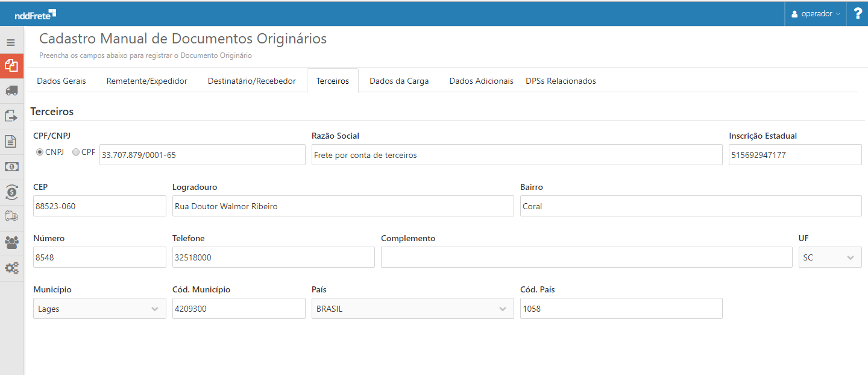
Task: Switch to the Dados Gerais tab
Action: (x=61, y=81)
